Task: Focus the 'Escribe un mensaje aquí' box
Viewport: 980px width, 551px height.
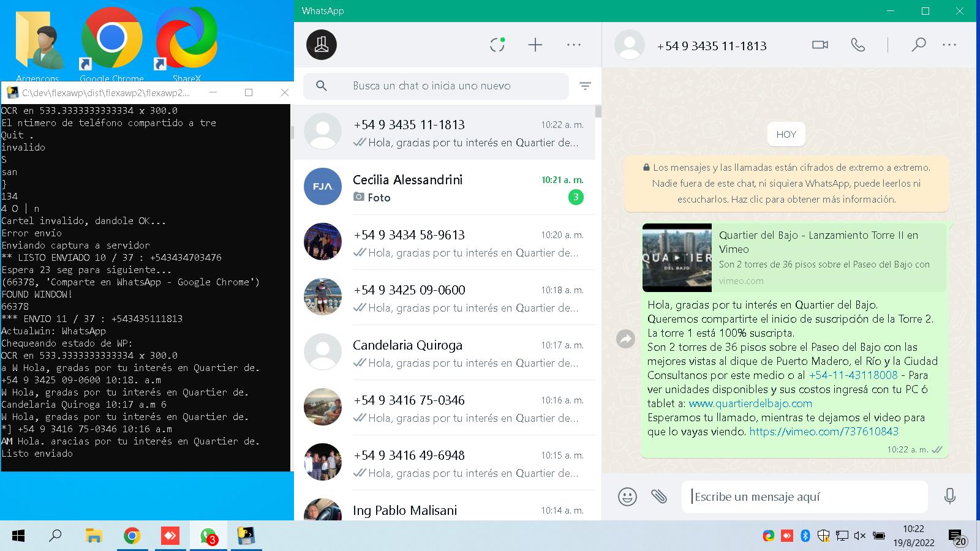Action: click(x=805, y=497)
